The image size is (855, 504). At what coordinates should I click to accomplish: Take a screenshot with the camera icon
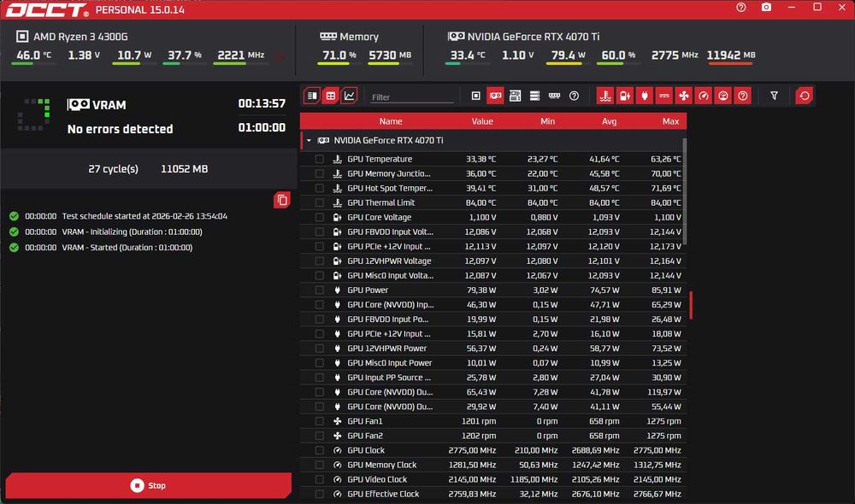[x=766, y=8]
